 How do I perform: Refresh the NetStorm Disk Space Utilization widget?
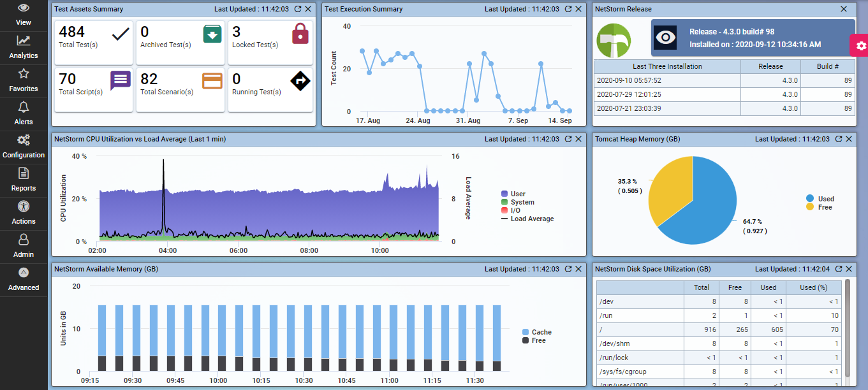[839, 269]
